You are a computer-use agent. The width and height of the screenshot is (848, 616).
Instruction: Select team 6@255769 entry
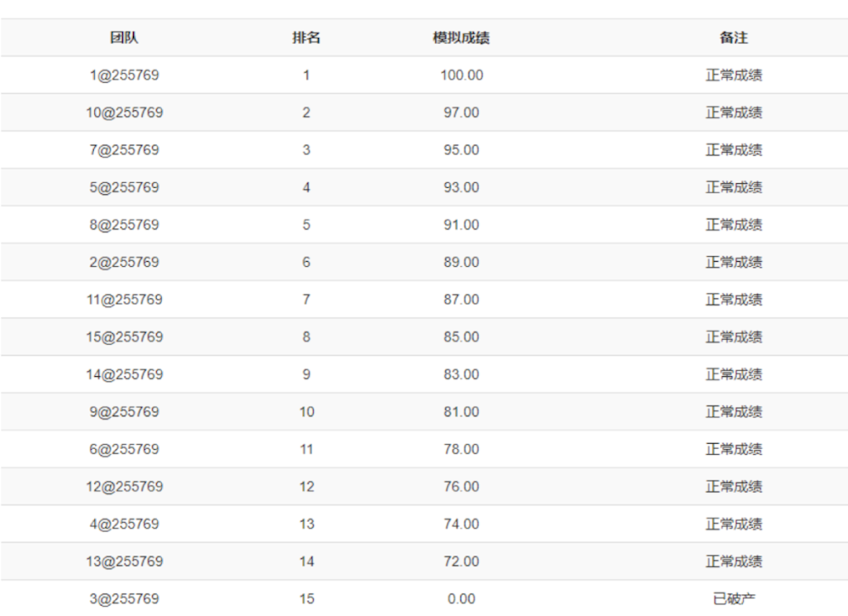(x=124, y=449)
